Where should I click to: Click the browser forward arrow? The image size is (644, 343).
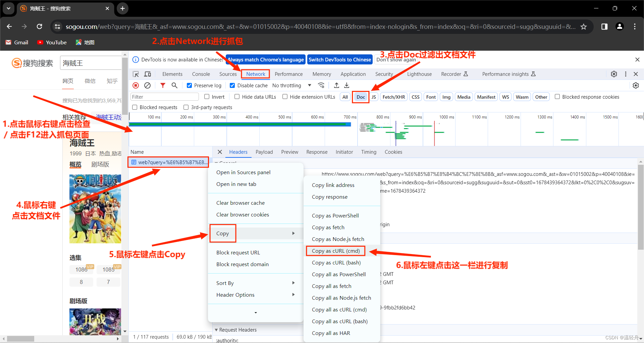[24, 27]
